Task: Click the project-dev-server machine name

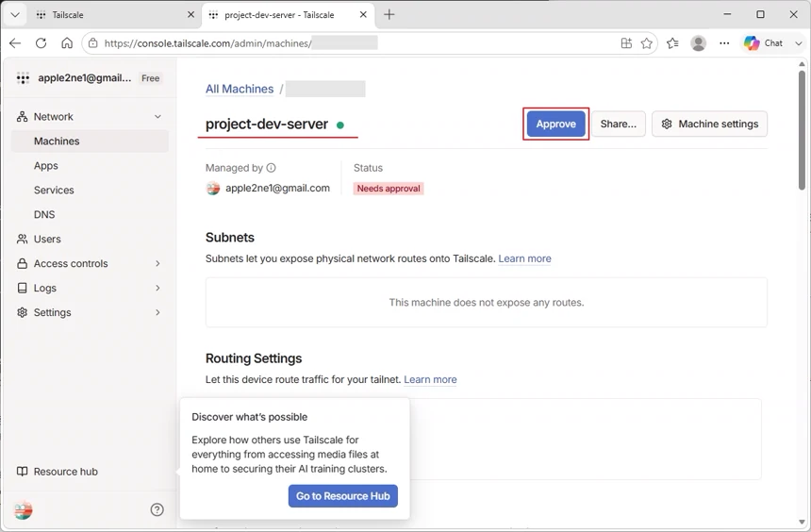Action: click(267, 125)
